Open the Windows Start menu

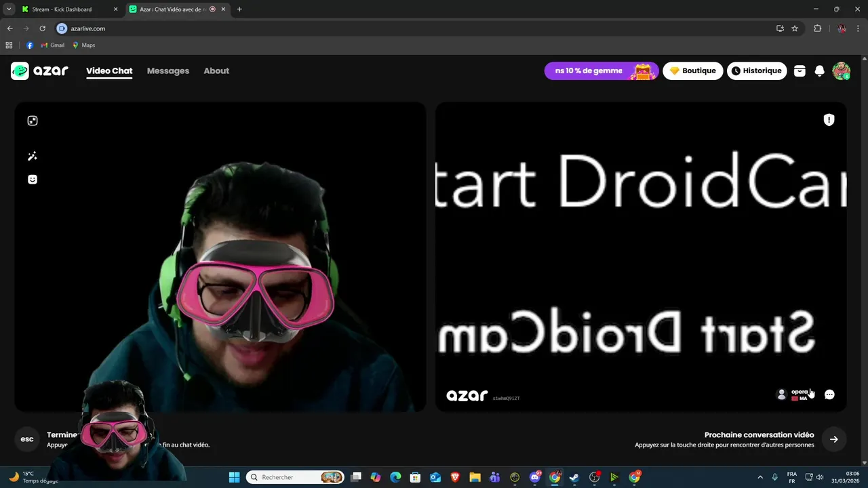(x=234, y=477)
